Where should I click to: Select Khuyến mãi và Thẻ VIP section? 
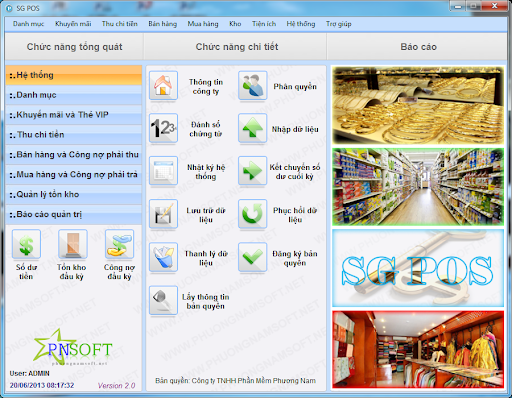(74, 115)
